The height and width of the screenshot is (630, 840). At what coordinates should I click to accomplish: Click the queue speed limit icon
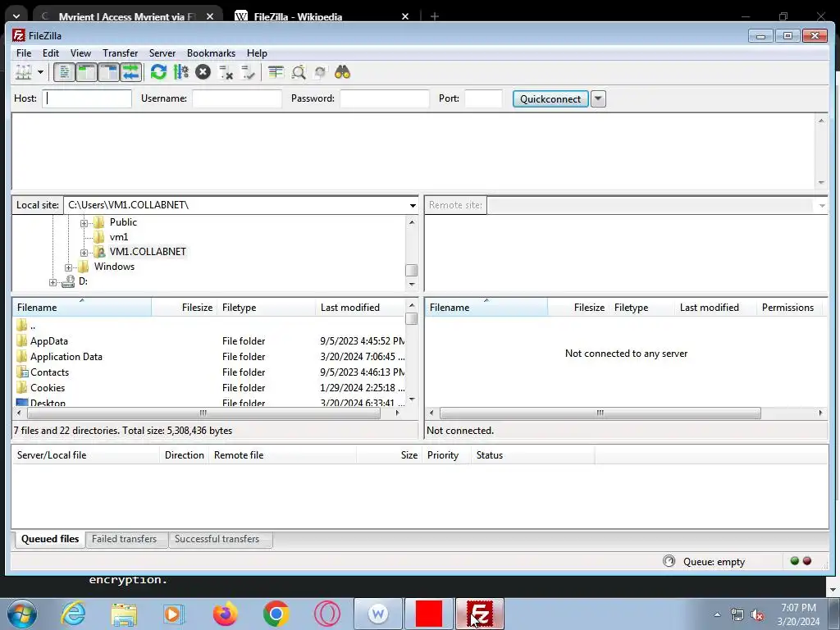(x=669, y=561)
